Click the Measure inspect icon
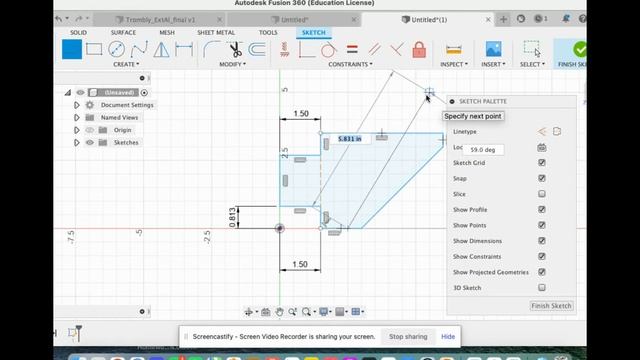This screenshot has height=360, width=640. pos(453,50)
